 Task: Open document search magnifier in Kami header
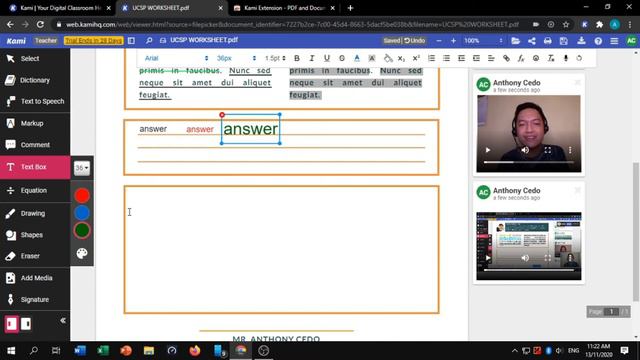(x=149, y=41)
